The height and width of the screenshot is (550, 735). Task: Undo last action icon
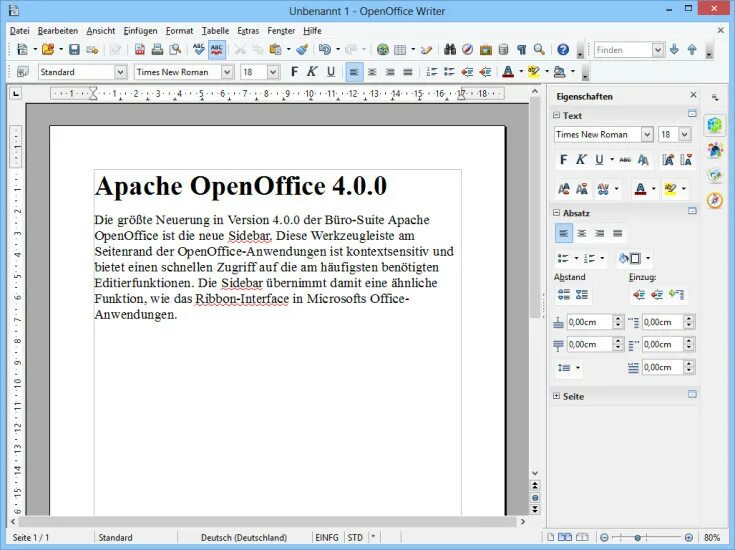324,49
